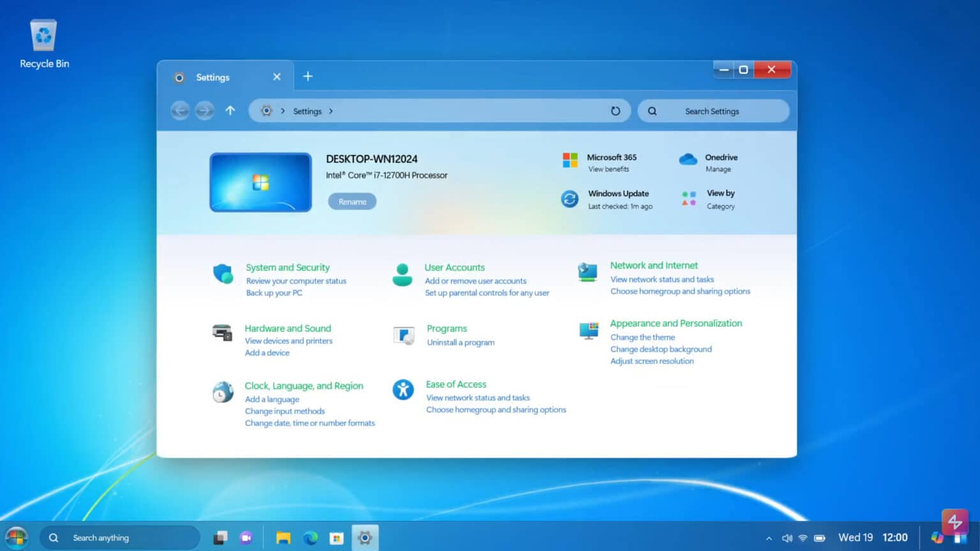Open Windows Update via its sync icon

(569, 199)
